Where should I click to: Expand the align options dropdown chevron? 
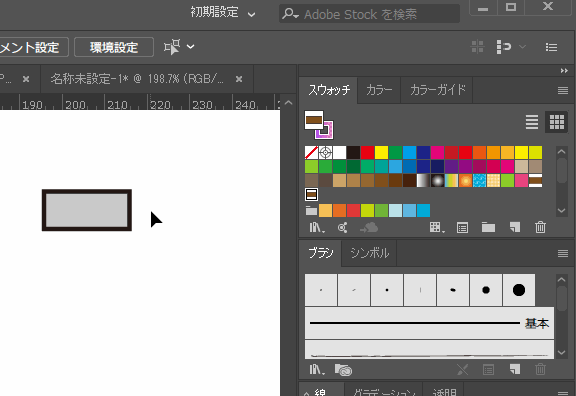522,47
